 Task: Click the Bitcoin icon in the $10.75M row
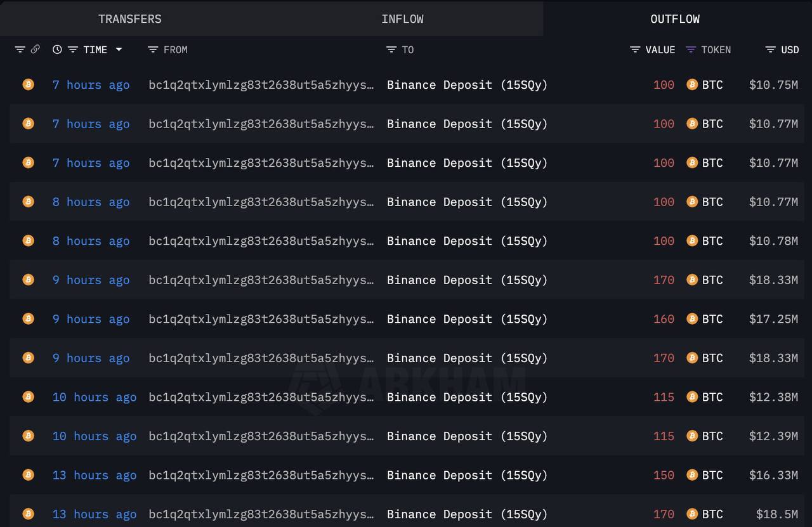28,84
